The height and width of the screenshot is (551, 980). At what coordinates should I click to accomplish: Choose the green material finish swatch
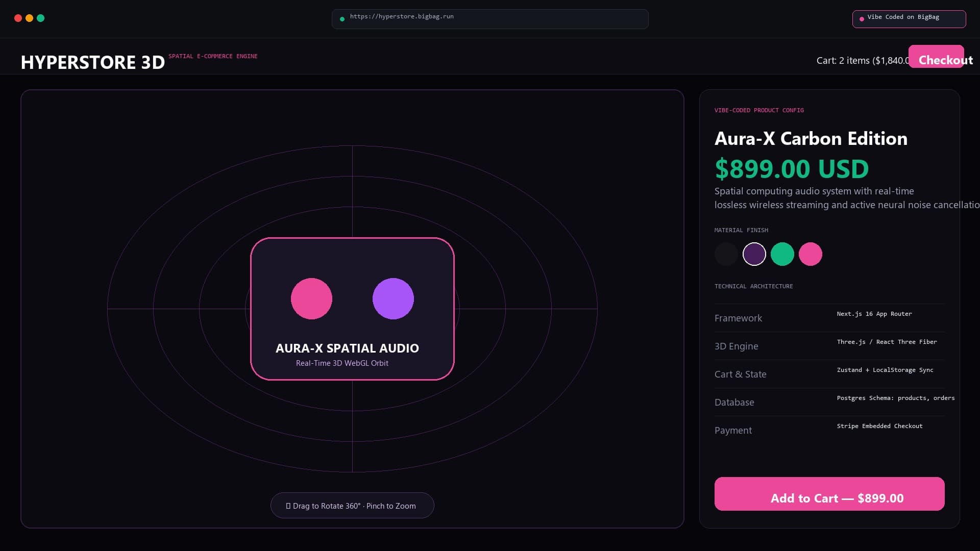point(782,254)
